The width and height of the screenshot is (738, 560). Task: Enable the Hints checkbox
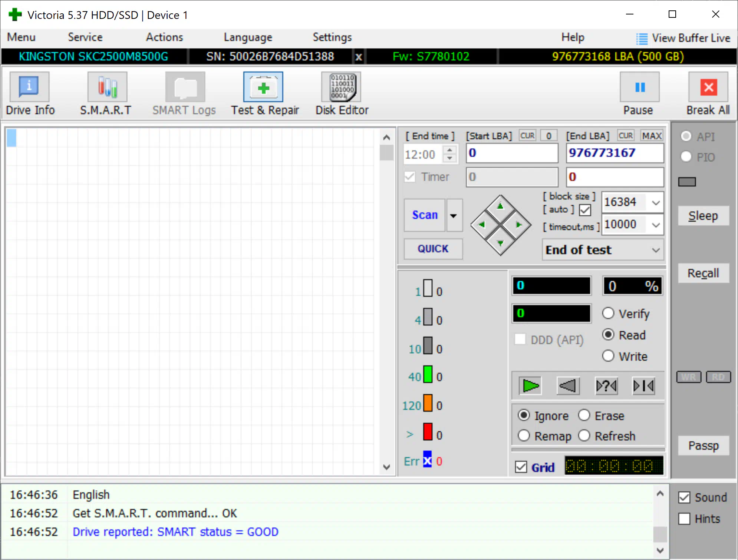click(x=684, y=518)
